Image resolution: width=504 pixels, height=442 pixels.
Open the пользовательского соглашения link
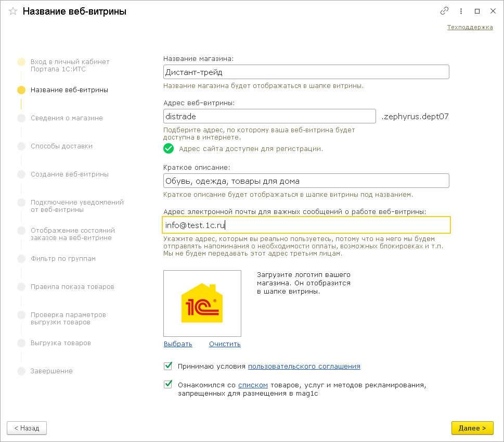point(304,367)
